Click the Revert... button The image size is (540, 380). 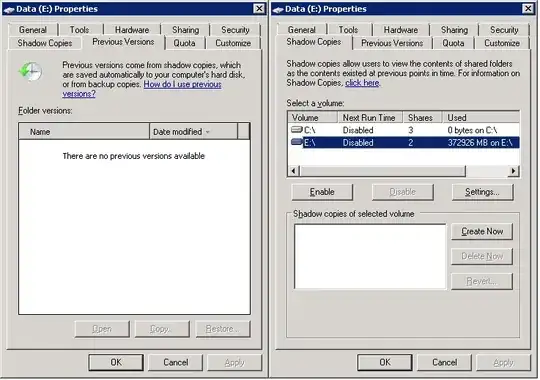click(x=482, y=281)
